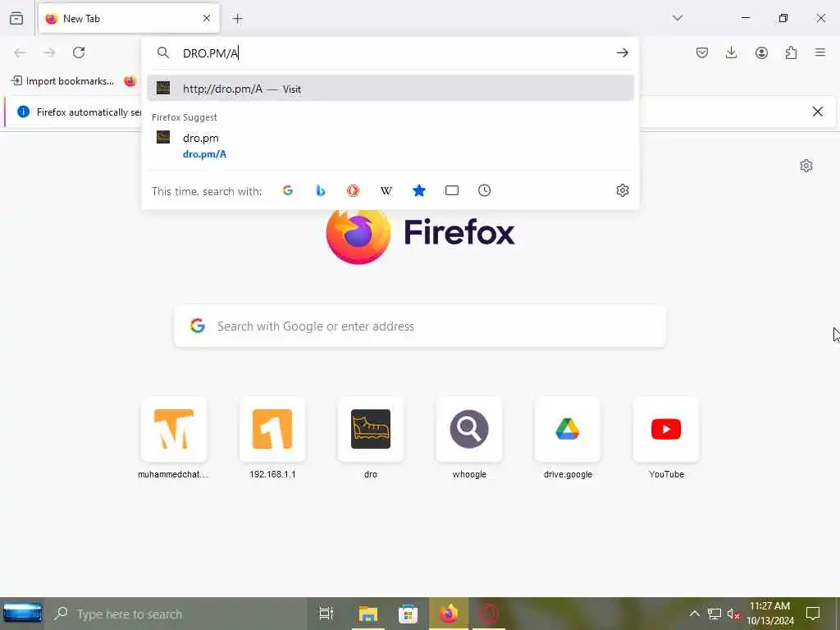Viewport: 840px width, 630px height.
Task: Go forward with the forward arrow
Action: [49, 52]
